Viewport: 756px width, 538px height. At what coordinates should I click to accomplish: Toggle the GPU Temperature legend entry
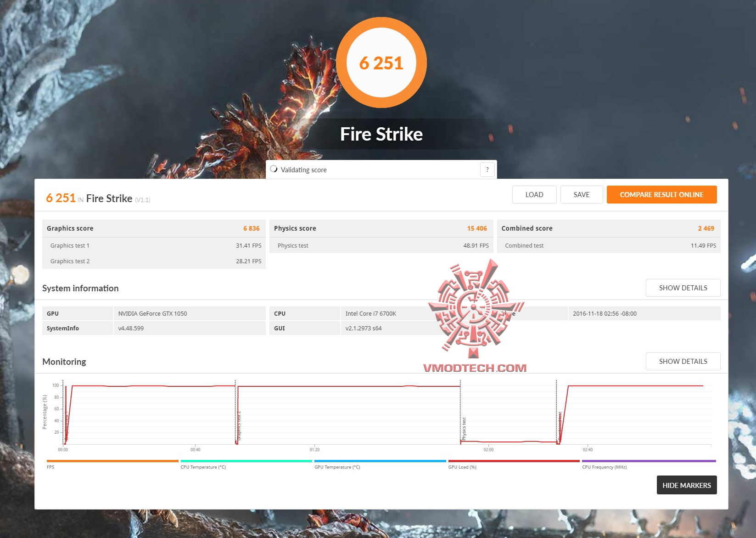380,464
